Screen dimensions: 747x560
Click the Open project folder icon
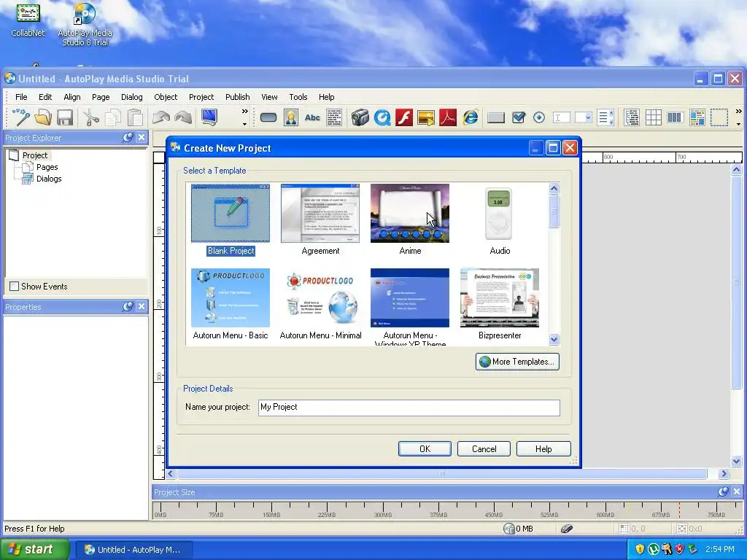point(43,117)
